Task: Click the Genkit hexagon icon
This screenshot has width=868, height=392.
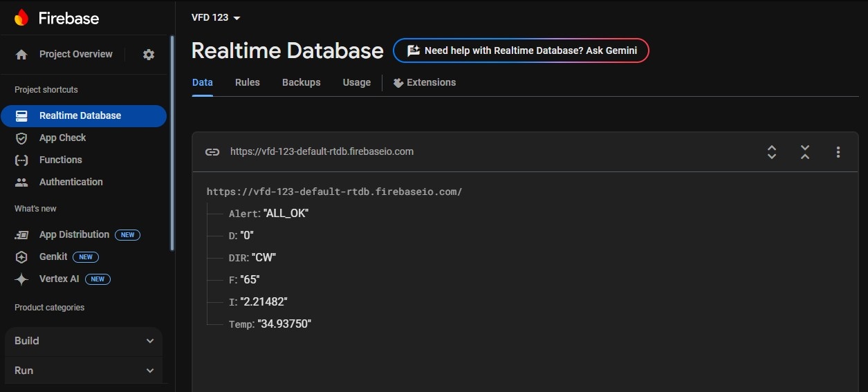Action: point(21,257)
